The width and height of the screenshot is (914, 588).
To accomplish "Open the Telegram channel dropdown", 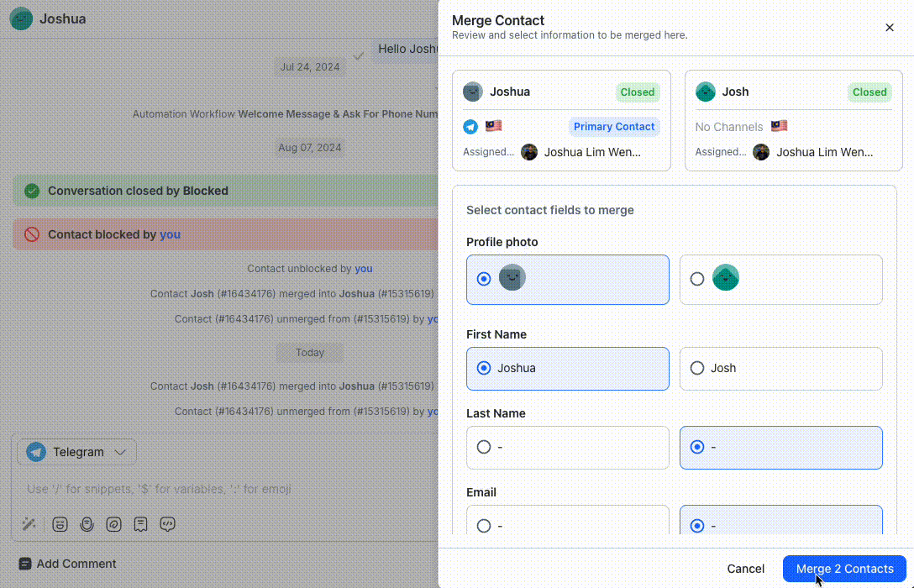I will 77,452.
